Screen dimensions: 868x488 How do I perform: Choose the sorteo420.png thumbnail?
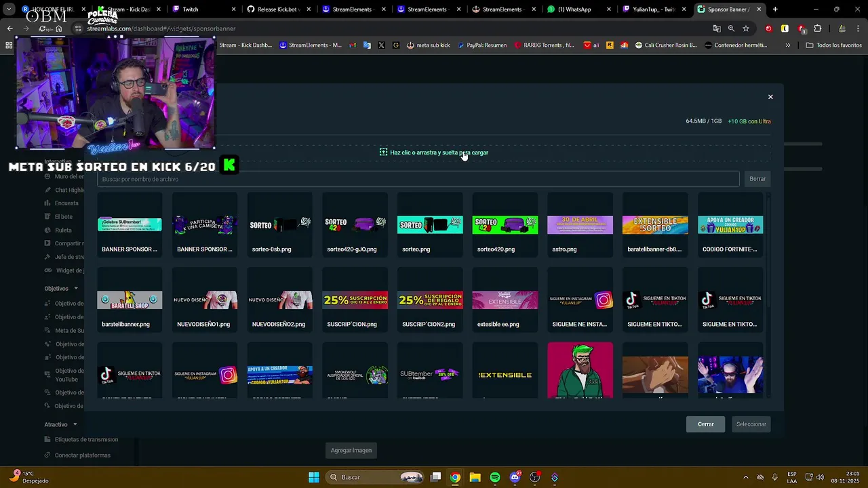coord(505,225)
